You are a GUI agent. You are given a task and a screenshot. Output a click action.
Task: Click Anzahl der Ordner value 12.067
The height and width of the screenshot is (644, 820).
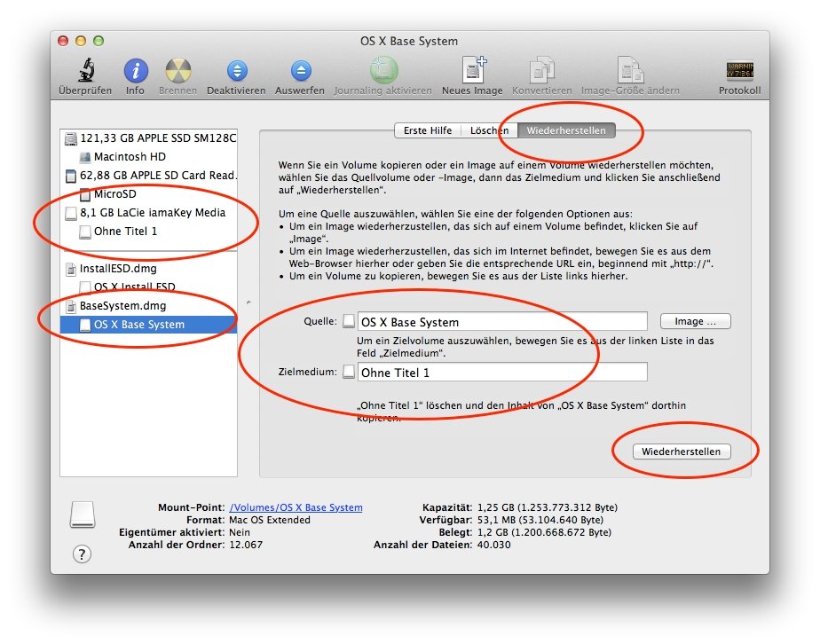click(x=246, y=545)
